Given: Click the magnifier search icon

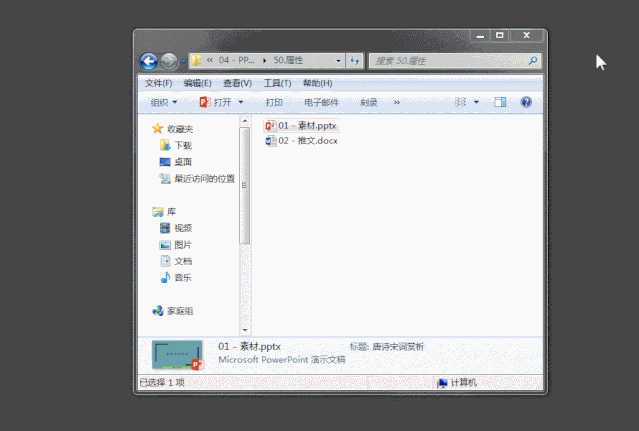Looking at the screenshot, I should 533,61.
